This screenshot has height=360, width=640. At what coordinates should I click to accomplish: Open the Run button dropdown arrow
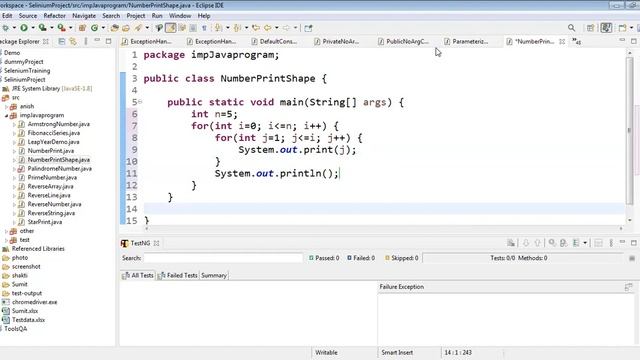[x=33, y=28]
